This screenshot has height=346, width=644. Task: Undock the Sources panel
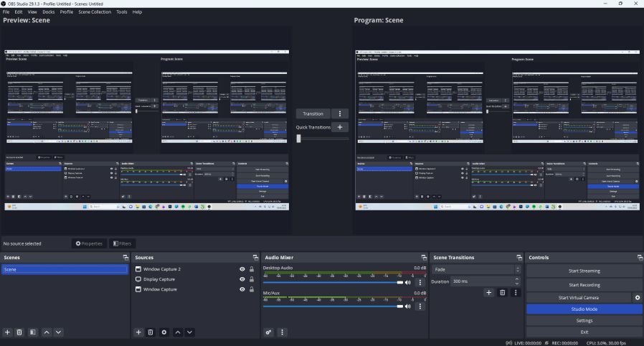(x=255, y=257)
